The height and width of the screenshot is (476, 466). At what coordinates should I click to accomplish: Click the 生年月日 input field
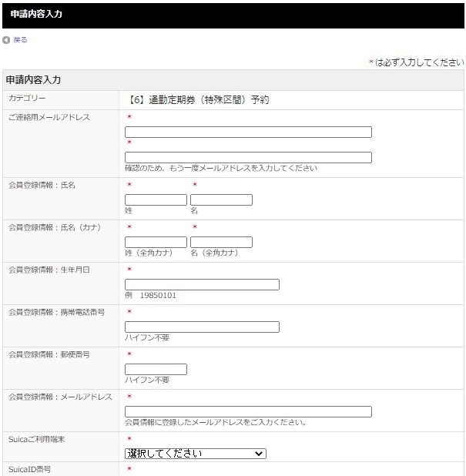pos(202,284)
